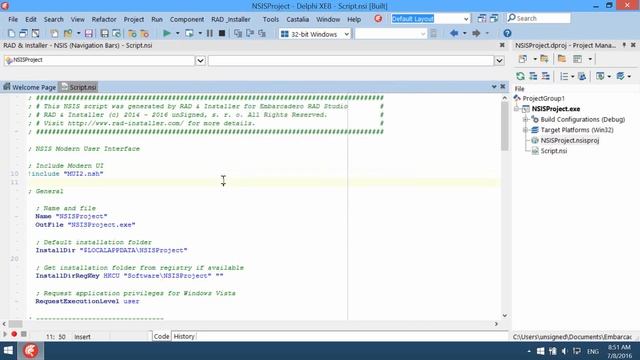The image size is (640, 360).
Task: Pin the Project Manager panel
Action: coord(624,45)
